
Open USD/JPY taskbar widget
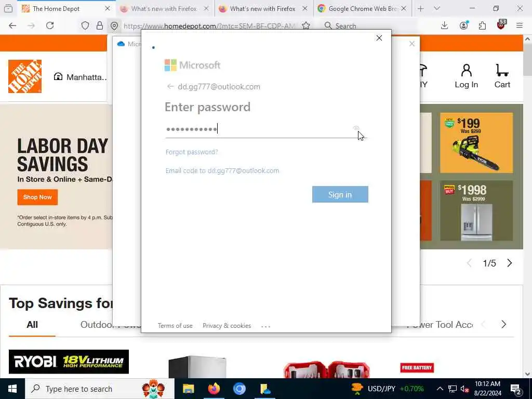(388, 389)
